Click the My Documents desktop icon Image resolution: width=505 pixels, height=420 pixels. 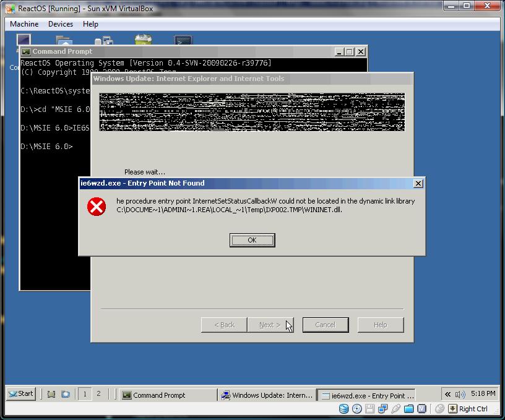coord(64,40)
